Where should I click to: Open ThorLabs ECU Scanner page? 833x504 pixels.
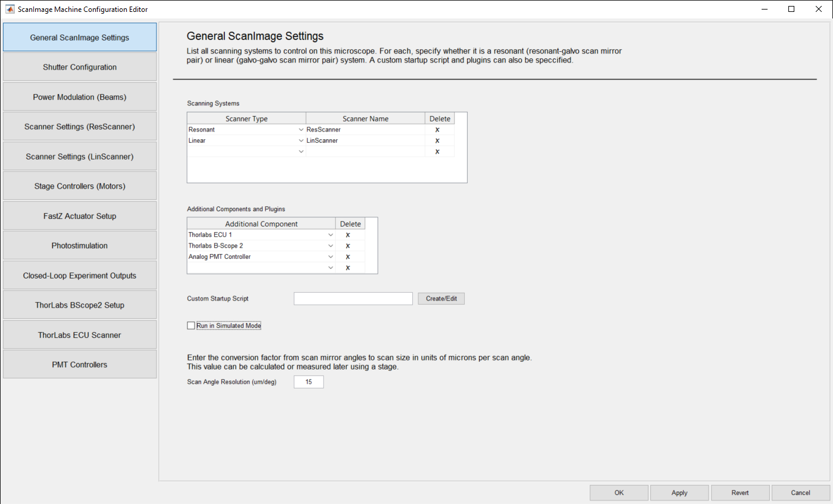click(x=80, y=334)
